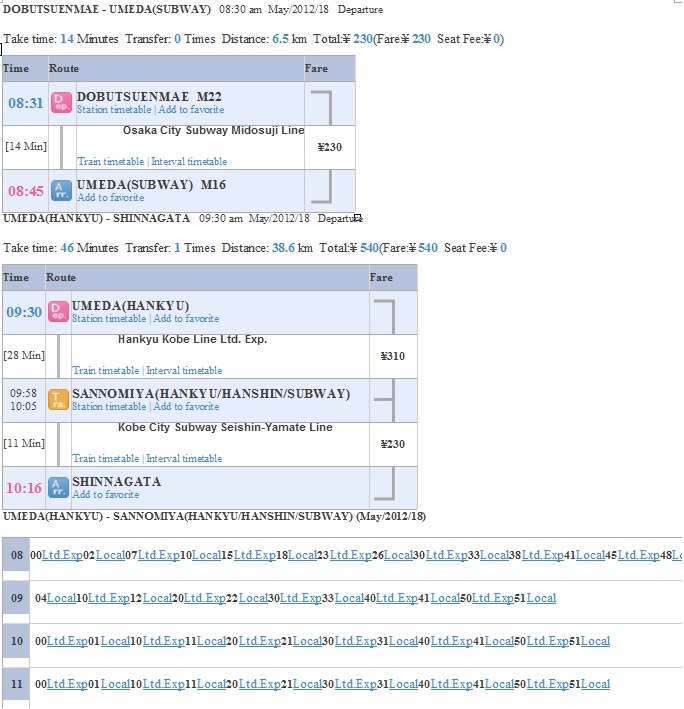
Task: Click the ¥310 fare cell
Action: click(393, 356)
